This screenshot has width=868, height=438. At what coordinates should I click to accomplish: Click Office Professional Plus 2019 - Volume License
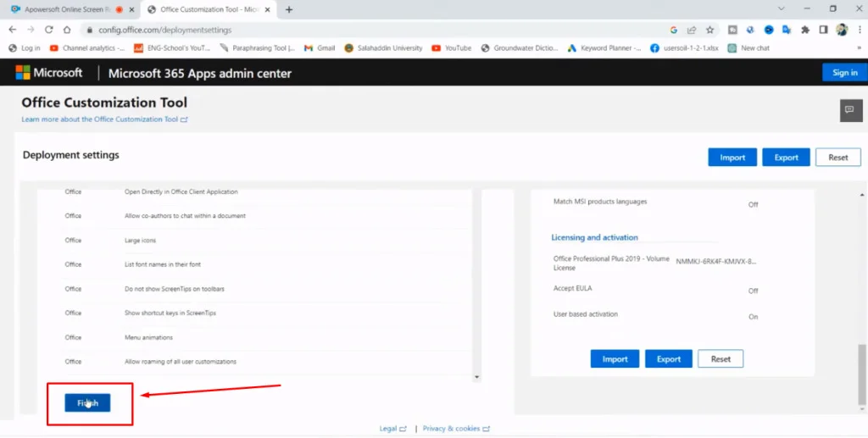[x=611, y=263]
